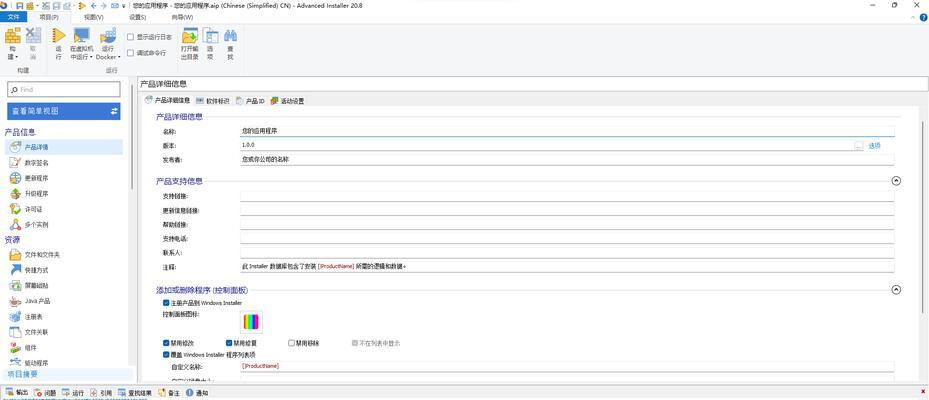This screenshot has height=400, width=929.
Task: Switch to the 设置(S) ribbon tab
Action: point(137,17)
